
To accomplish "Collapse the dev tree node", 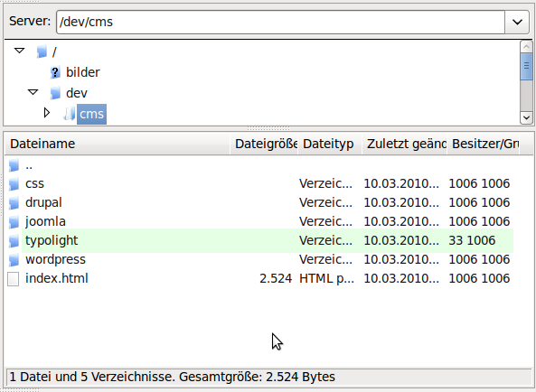I will coord(33,92).
